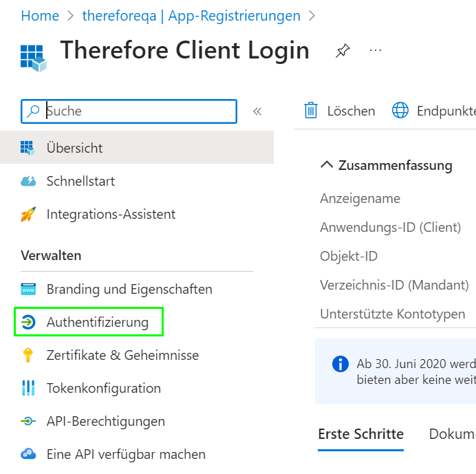
Task: Open Eine API verfügbar machen
Action: tap(126, 454)
